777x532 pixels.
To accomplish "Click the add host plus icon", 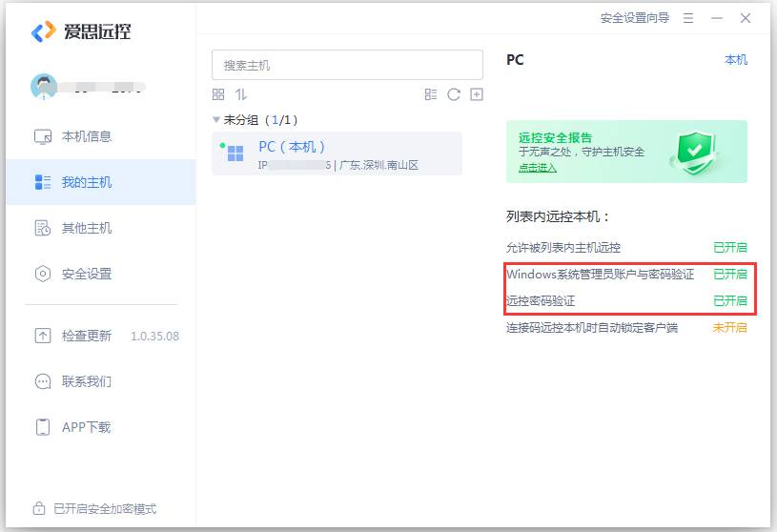I will tap(477, 94).
